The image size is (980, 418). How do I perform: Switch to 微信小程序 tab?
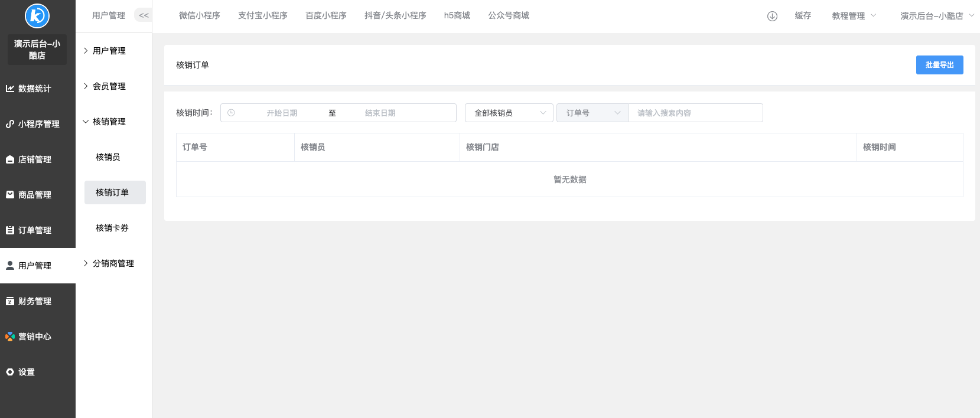pyautogui.click(x=200, y=15)
